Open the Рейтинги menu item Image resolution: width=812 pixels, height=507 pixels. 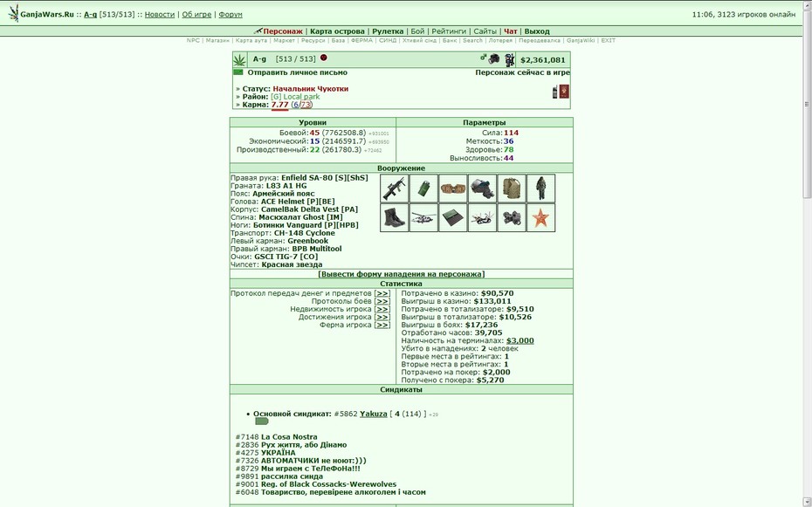point(449,31)
